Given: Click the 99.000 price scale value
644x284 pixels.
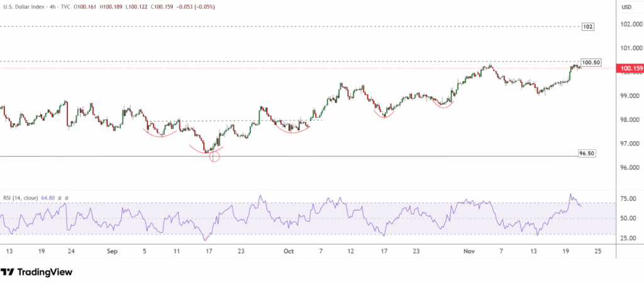Looking at the screenshot, I should (630, 96).
